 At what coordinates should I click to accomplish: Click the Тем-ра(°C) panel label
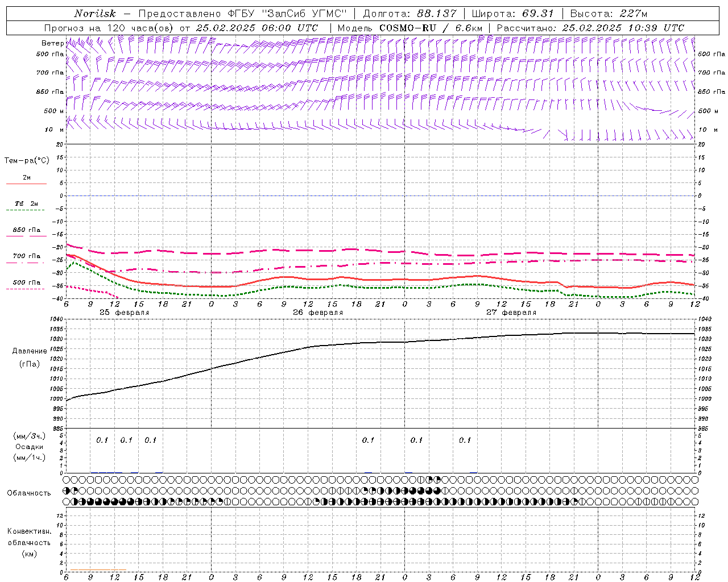pos(27,161)
